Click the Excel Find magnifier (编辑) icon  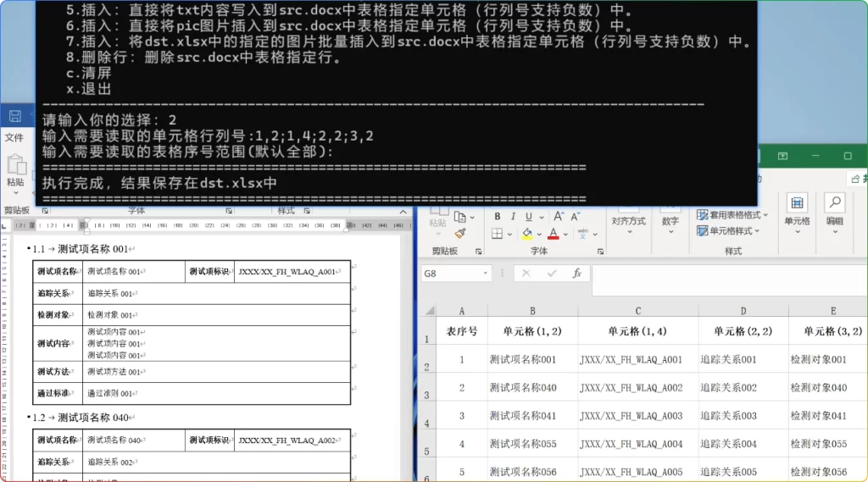834,203
